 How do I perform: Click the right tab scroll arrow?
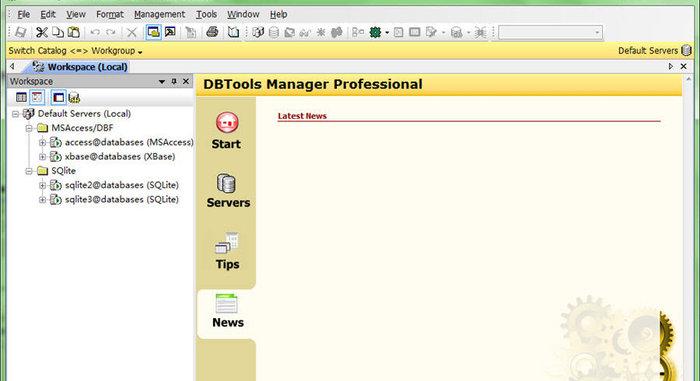click(671, 66)
